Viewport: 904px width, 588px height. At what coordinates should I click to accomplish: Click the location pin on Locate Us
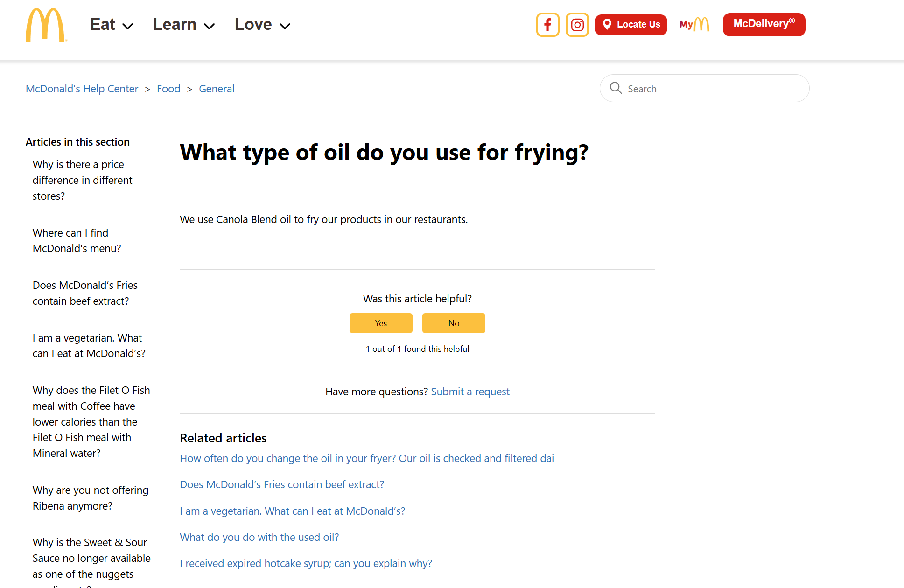pyautogui.click(x=608, y=25)
